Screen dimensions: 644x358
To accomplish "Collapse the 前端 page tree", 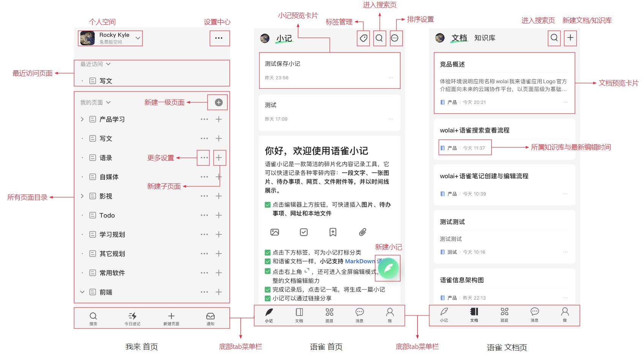I will click(82, 292).
